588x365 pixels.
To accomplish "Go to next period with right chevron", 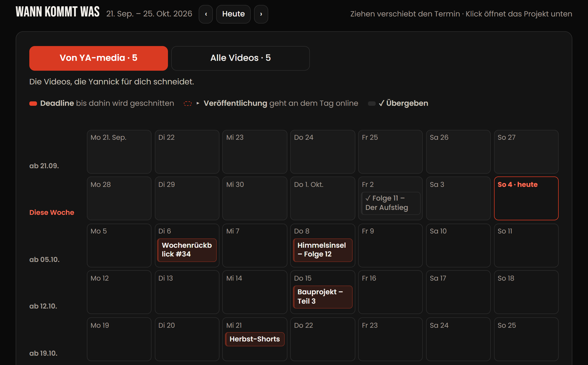I will pyautogui.click(x=261, y=14).
